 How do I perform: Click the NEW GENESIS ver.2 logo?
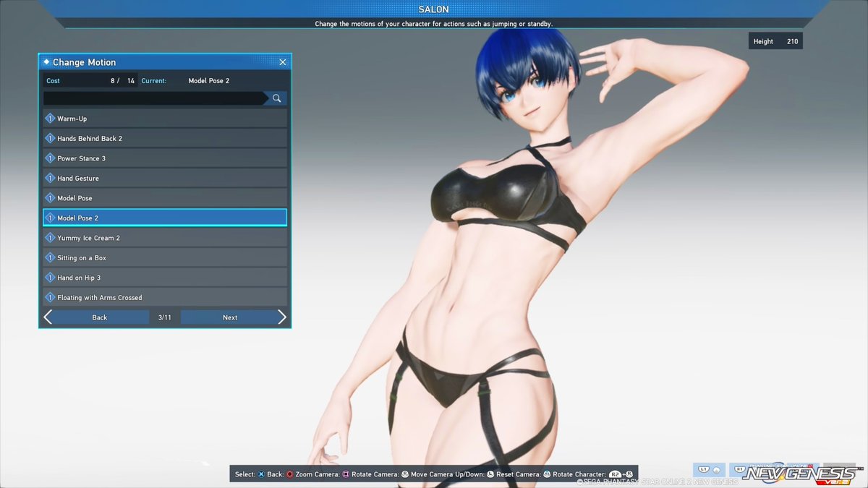(x=788, y=474)
